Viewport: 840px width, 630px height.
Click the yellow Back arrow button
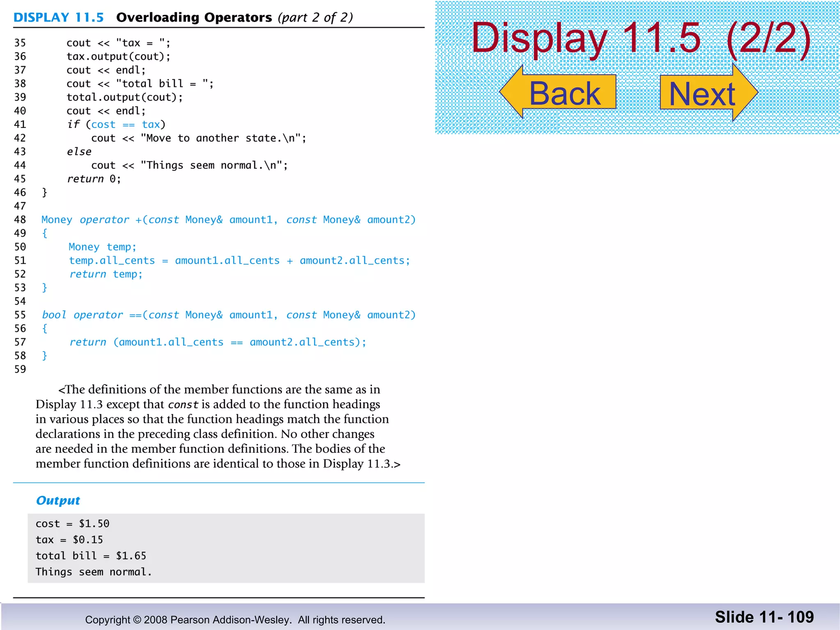558,92
